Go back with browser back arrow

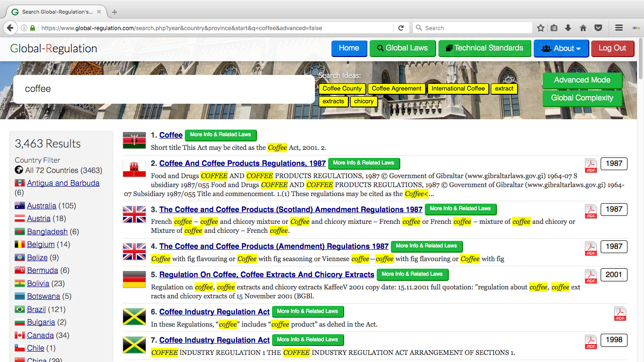pos(11,28)
